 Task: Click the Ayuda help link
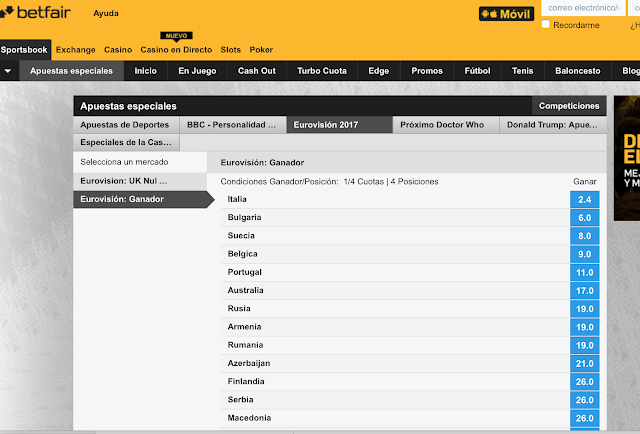(105, 14)
